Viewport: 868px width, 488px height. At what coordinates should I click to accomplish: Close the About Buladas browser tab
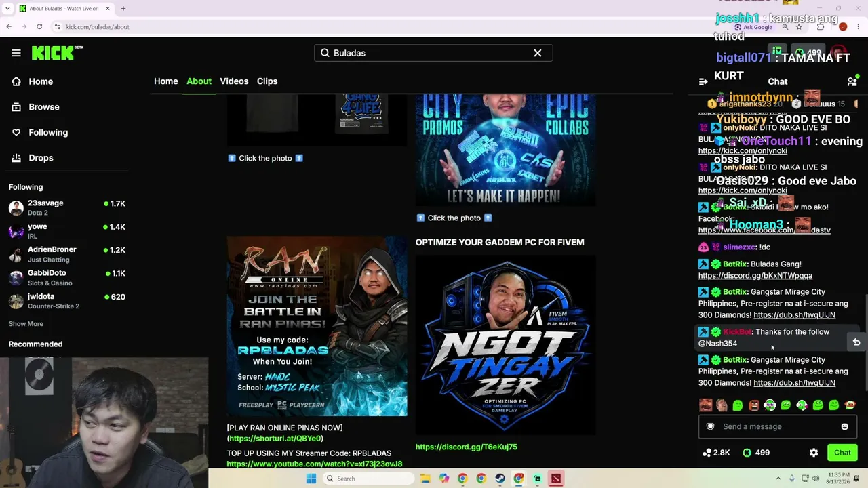pyautogui.click(x=108, y=9)
